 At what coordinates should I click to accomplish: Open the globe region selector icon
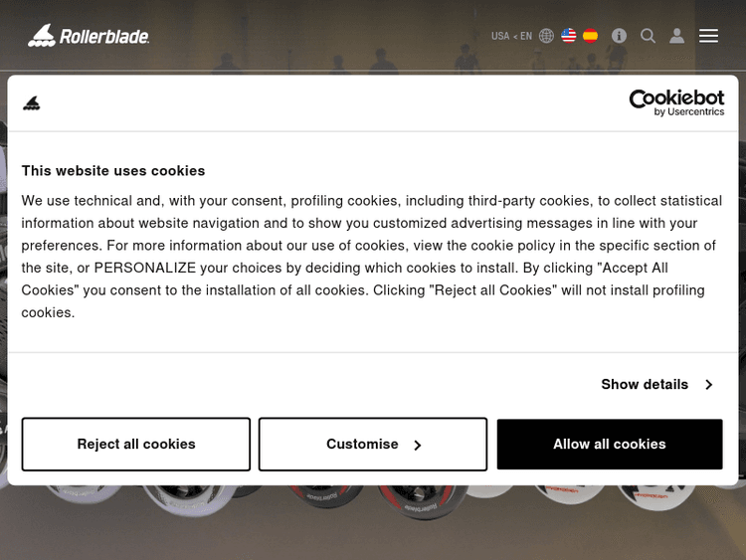tap(546, 36)
